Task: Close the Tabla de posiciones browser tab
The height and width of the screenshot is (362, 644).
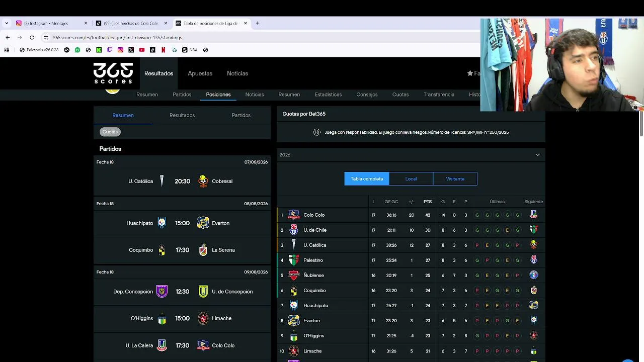Action: pyautogui.click(x=246, y=23)
